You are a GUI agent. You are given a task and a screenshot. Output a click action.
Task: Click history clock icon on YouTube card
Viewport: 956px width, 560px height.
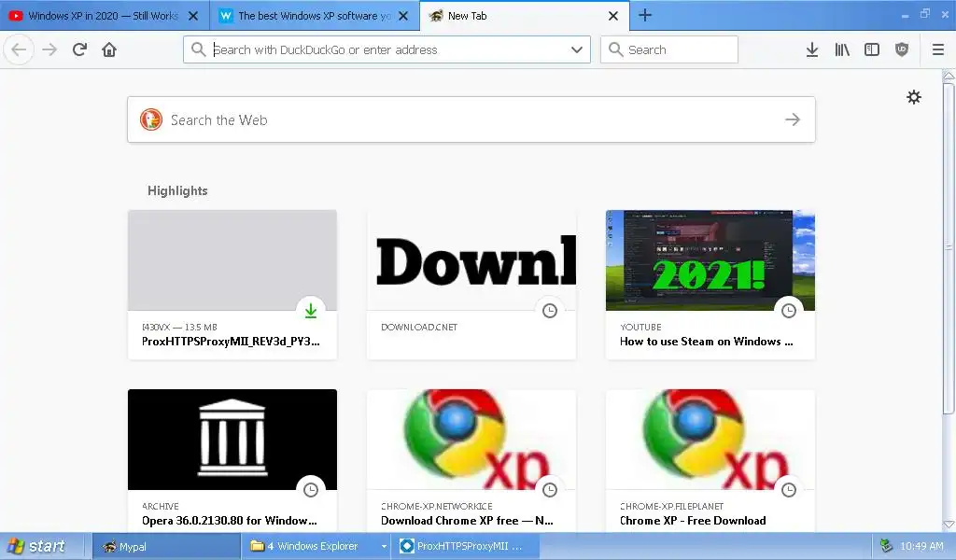[789, 311]
